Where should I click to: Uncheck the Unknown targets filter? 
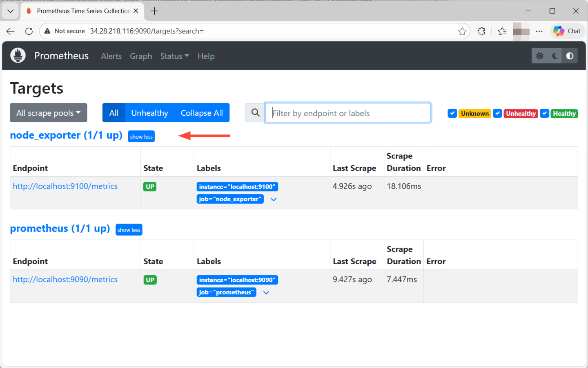[x=452, y=113]
